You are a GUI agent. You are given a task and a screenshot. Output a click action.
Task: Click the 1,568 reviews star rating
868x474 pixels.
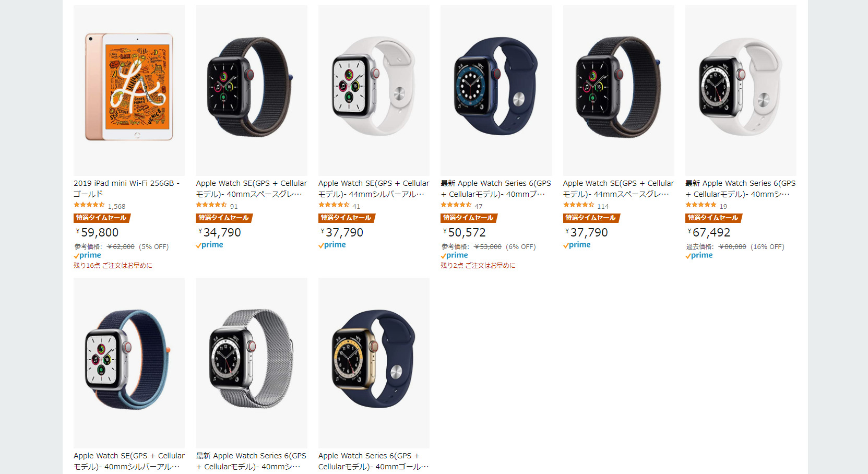(89, 205)
